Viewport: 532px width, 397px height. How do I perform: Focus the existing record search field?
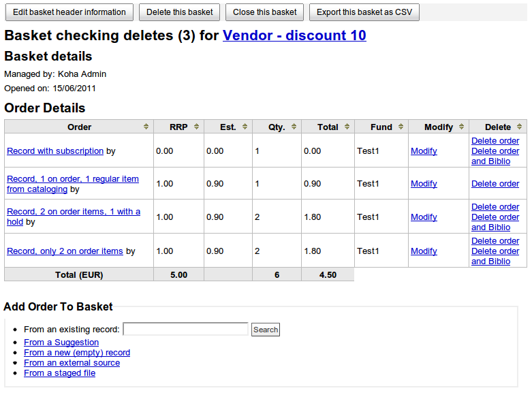tap(185, 330)
